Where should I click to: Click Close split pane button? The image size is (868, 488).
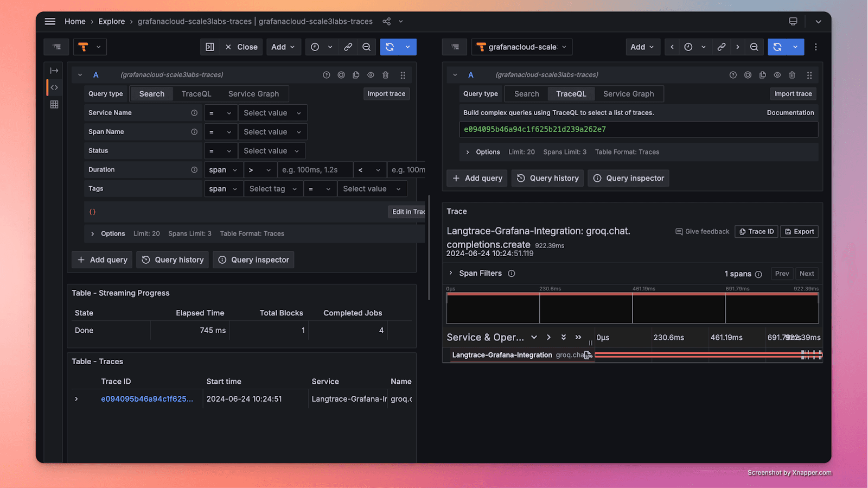click(x=241, y=47)
